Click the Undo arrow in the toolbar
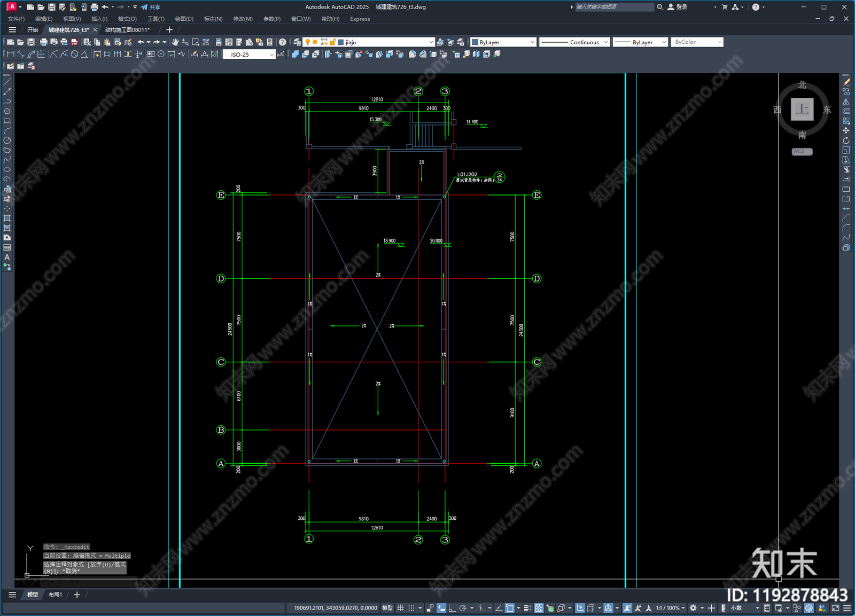855x616 pixels. click(141, 42)
